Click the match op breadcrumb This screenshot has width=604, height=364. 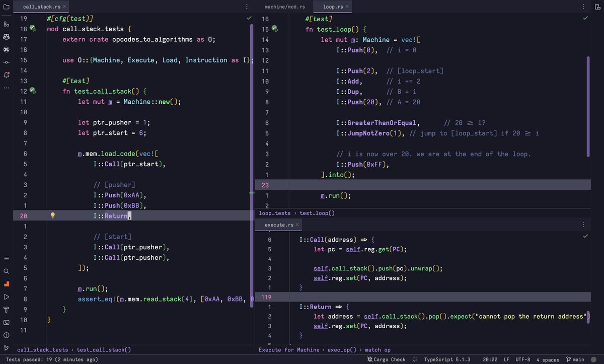coord(377,349)
